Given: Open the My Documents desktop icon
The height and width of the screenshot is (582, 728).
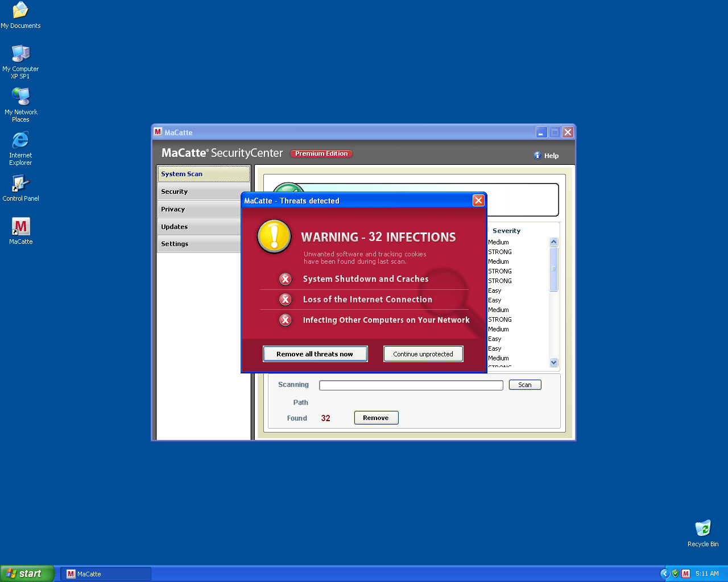Looking at the screenshot, I should 20,11.
